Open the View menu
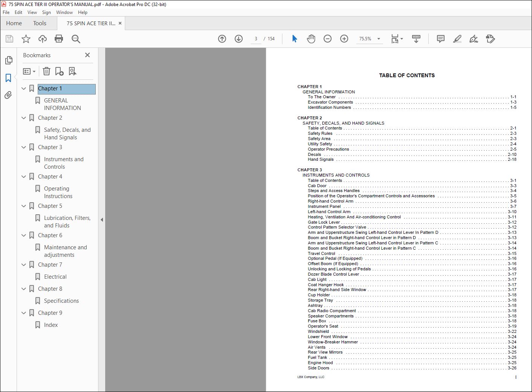This screenshot has height=392, width=532. pos(32,12)
